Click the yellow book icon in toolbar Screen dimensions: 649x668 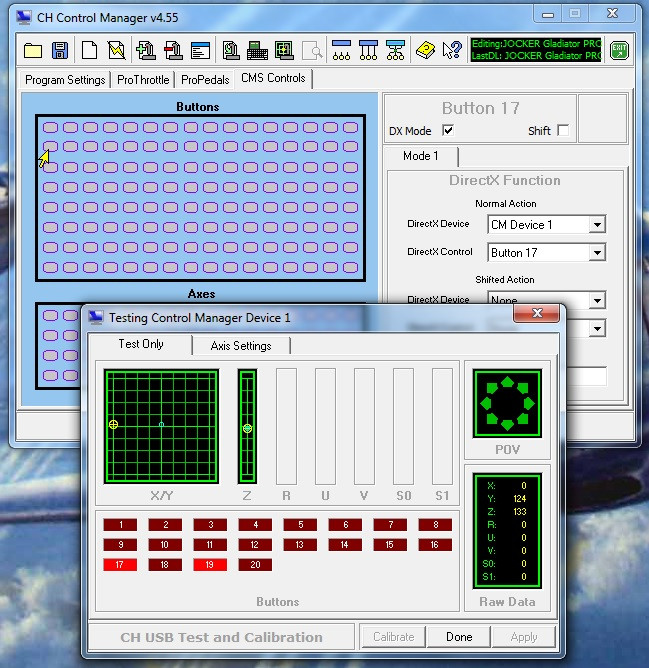(x=425, y=50)
